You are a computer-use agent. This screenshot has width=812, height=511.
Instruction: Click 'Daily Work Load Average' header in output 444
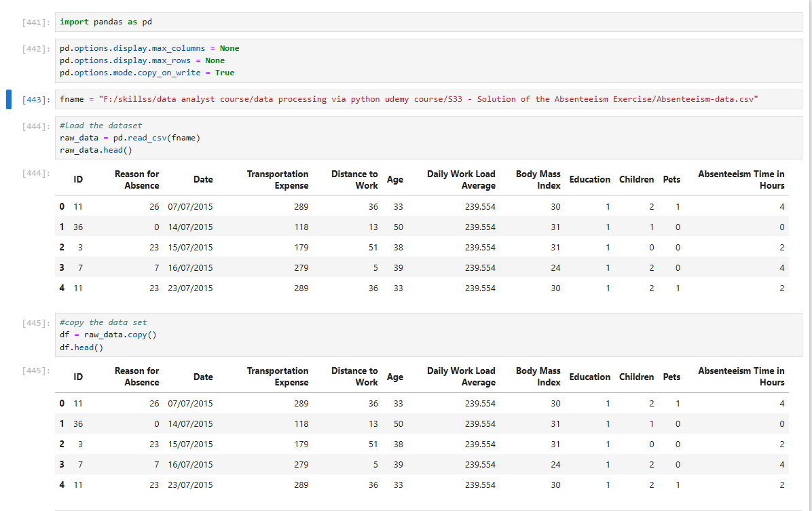(x=461, y=180)
